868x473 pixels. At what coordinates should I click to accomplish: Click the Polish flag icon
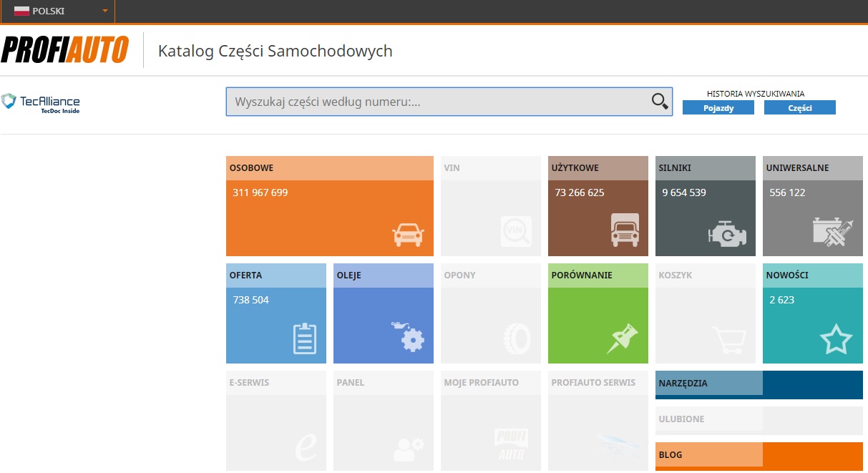tap(21, 11)
